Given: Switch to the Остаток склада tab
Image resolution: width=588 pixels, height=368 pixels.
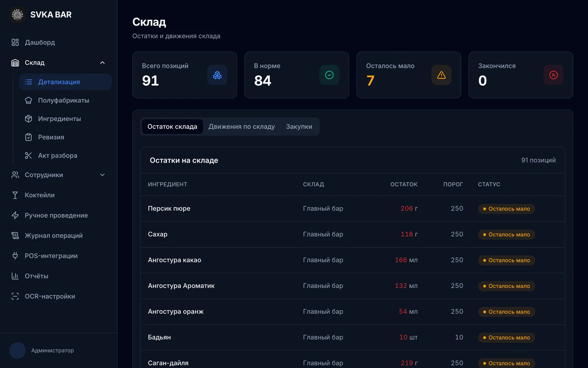Looking at the screenshot, I should [172, 127].
